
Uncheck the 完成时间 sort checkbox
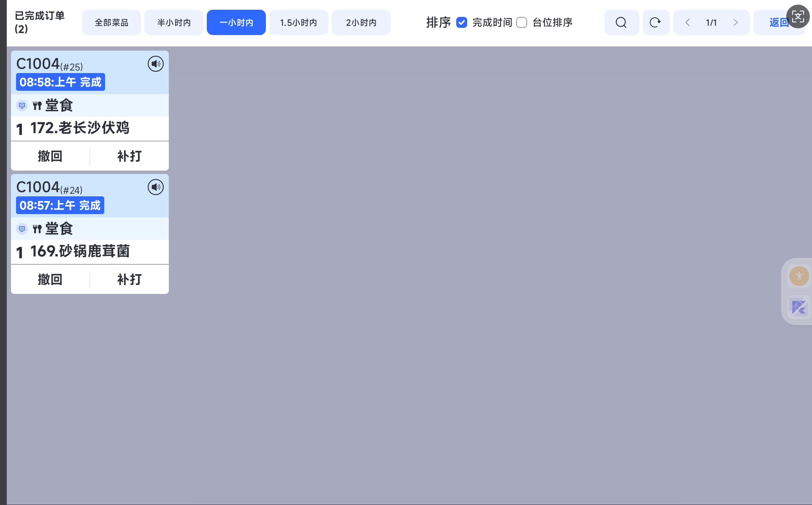462,22
